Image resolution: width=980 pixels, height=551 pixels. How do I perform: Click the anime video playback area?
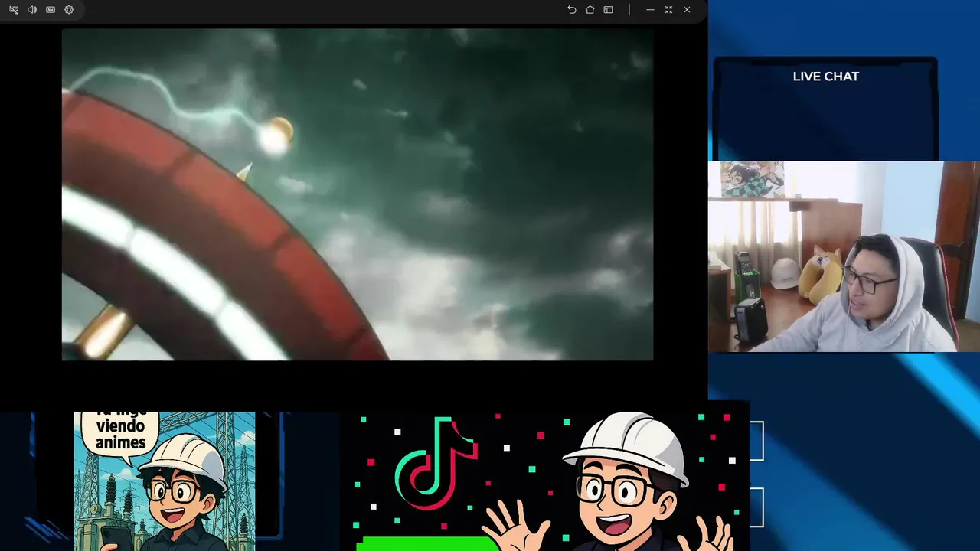tap(358, 194)
